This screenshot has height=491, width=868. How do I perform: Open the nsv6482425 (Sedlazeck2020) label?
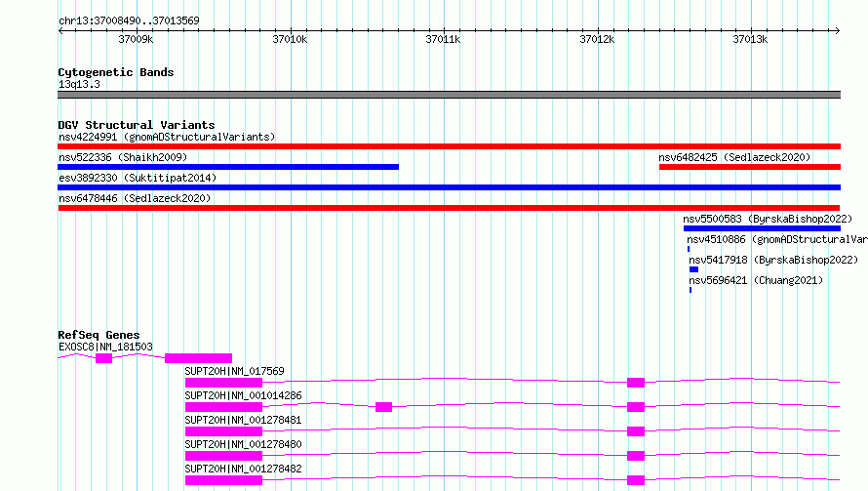point(734,157)
